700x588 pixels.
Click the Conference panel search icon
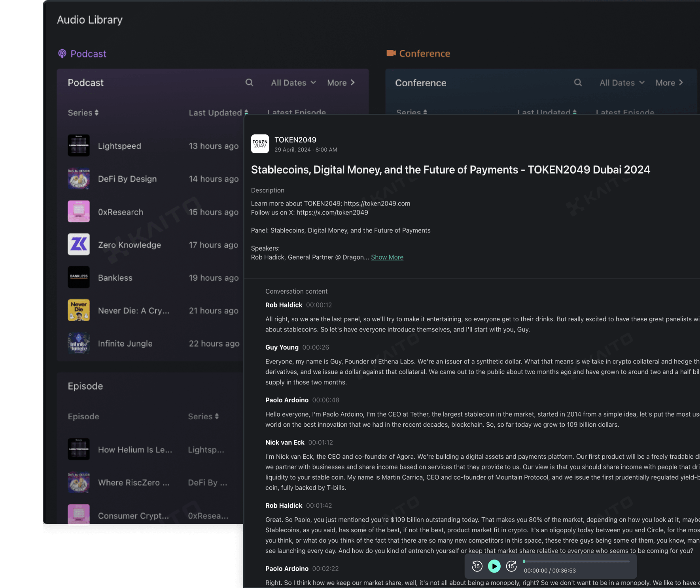coord(578,83)
